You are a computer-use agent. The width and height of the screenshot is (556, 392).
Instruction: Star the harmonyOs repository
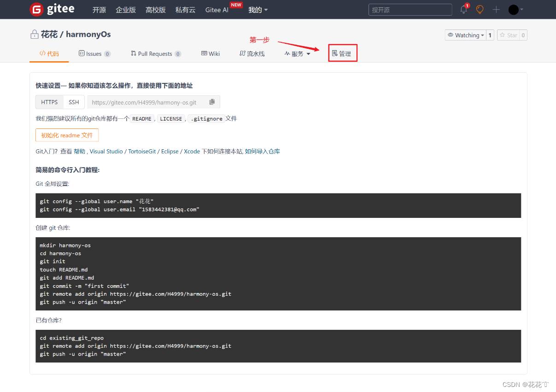coord(509,35)
